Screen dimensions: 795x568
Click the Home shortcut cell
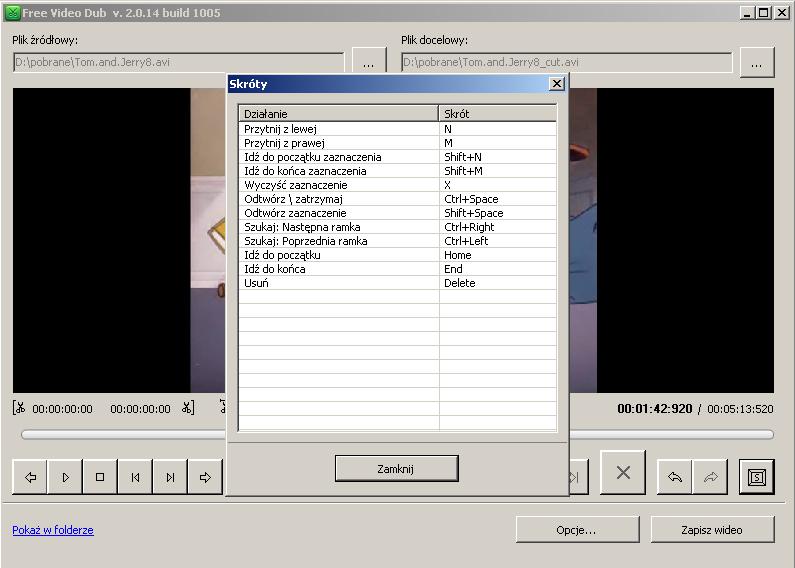tap(498, 255)
